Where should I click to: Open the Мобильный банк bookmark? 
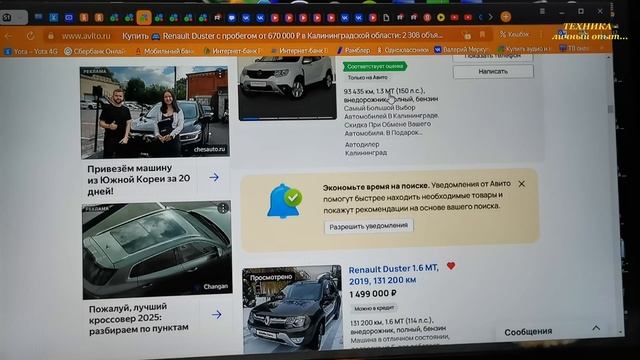pyautogui.click(x=164, y=51)
